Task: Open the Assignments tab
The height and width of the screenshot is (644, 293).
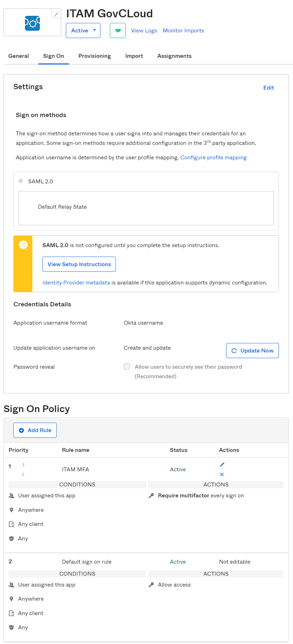Action: pos(174,56)
